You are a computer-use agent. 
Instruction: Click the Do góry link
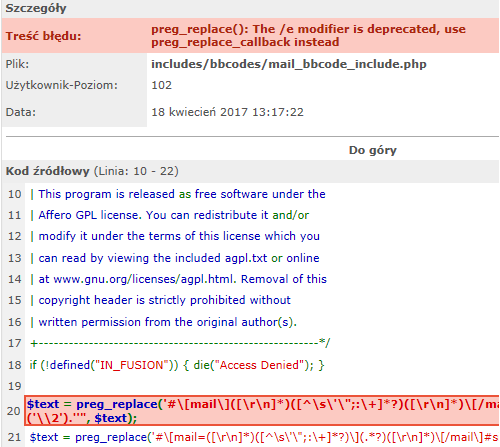pyautogui.click(x=373, y=150)
